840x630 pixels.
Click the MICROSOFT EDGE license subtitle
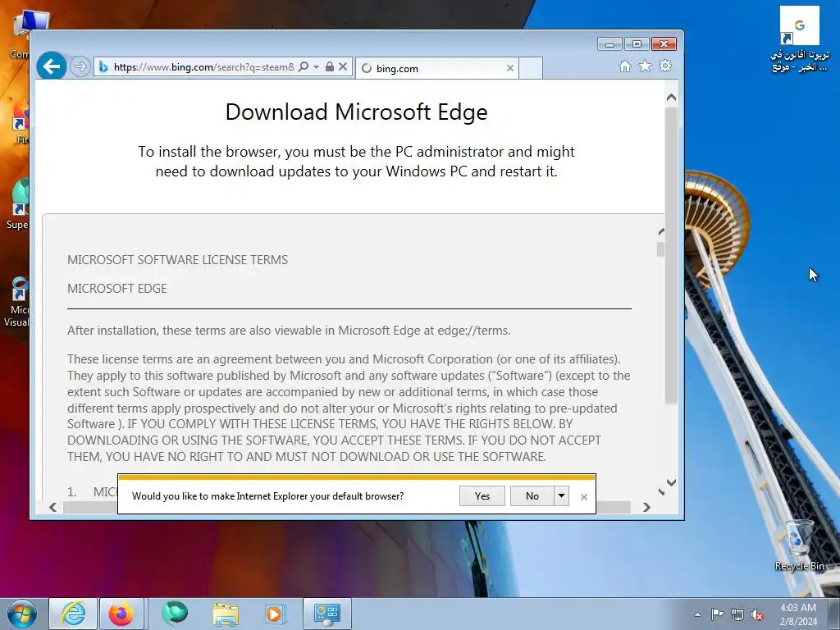[116, 289]
